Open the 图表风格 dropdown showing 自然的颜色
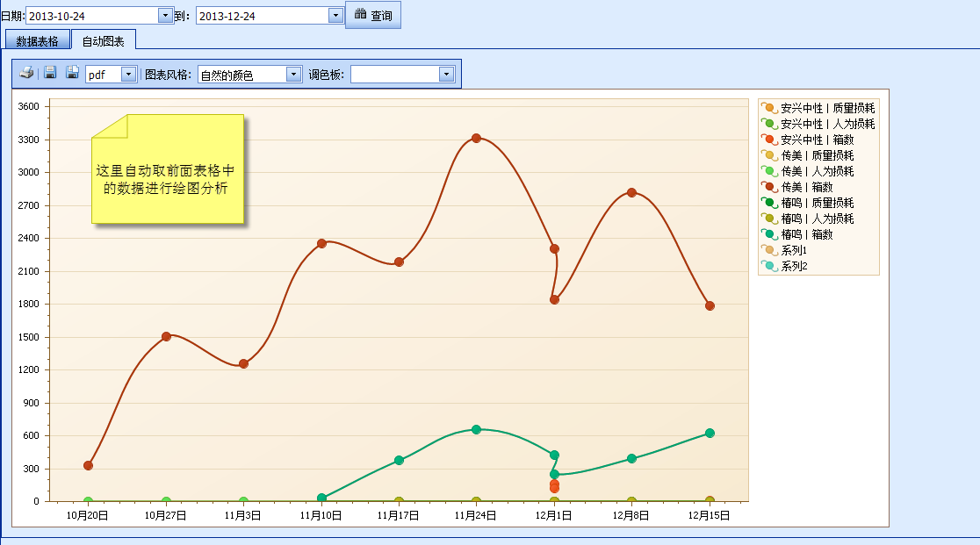This screenshot has height=545, width=980. pos(294,75)
